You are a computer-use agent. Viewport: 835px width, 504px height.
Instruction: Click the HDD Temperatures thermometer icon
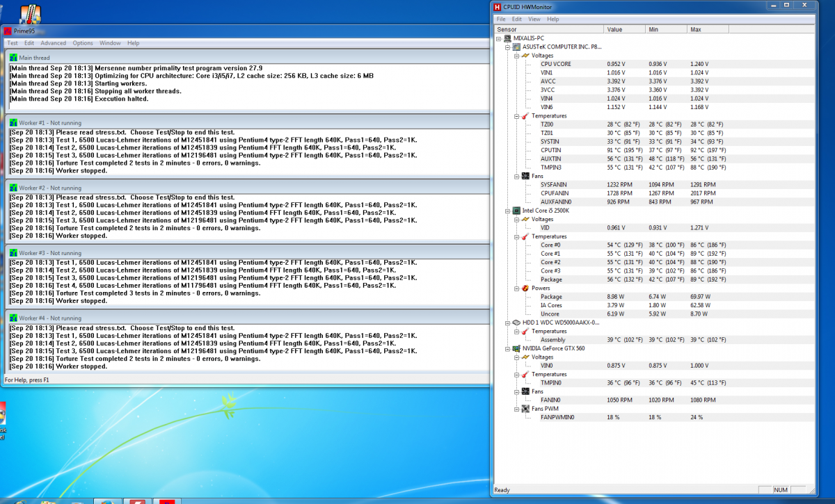point(525,331)
